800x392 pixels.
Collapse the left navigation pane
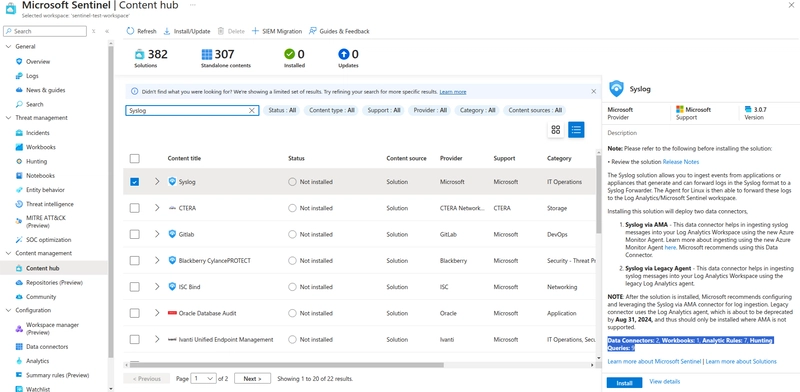click(107, 31)
